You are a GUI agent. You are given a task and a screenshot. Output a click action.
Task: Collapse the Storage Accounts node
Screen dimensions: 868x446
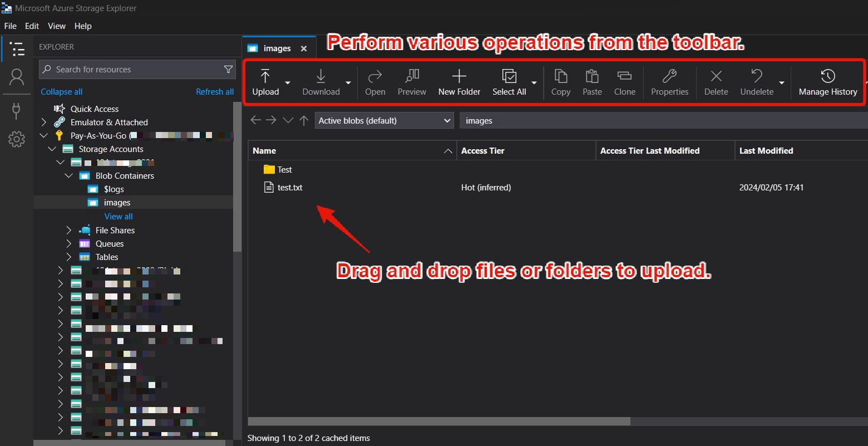(52, 149)
